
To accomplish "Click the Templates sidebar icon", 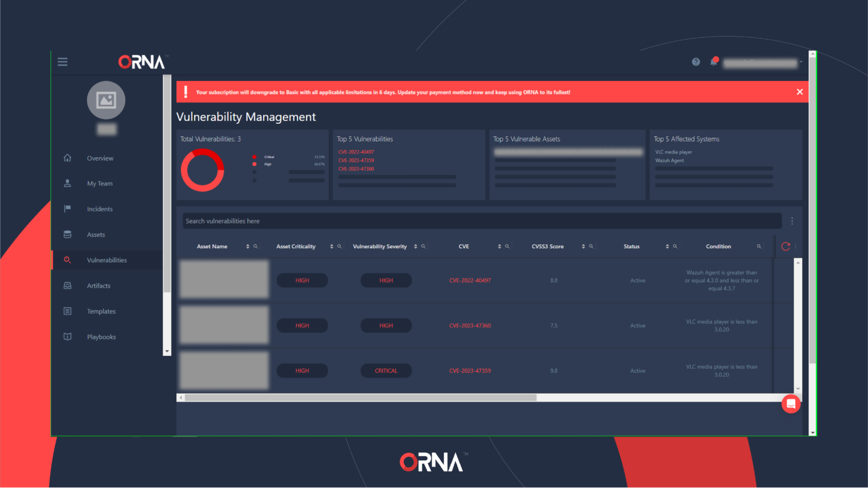I will click(67, 311).
